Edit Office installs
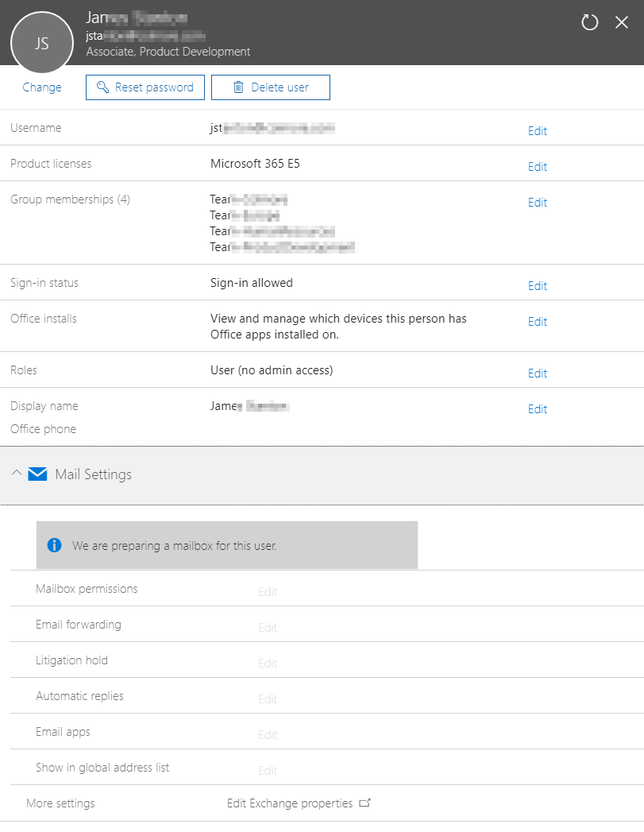 (538, 322)
